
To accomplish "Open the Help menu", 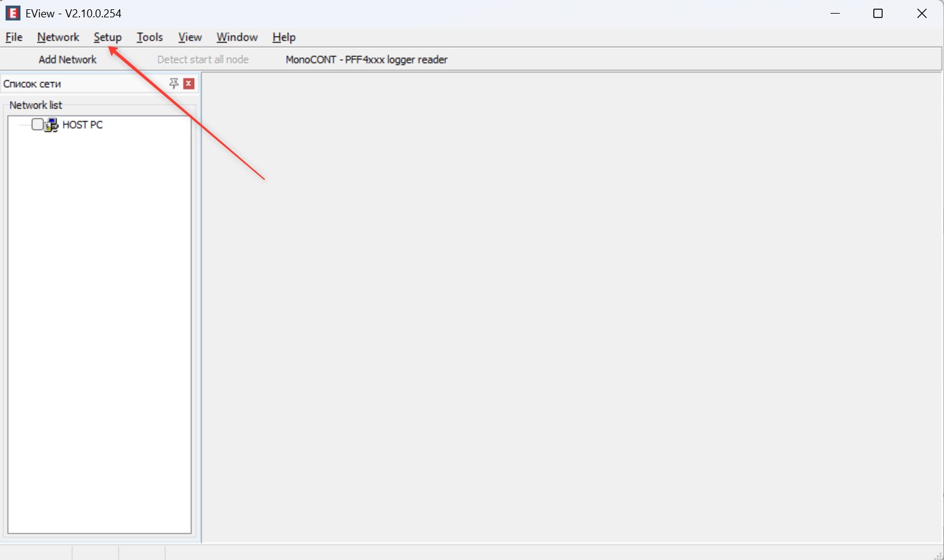I will 284,37.
